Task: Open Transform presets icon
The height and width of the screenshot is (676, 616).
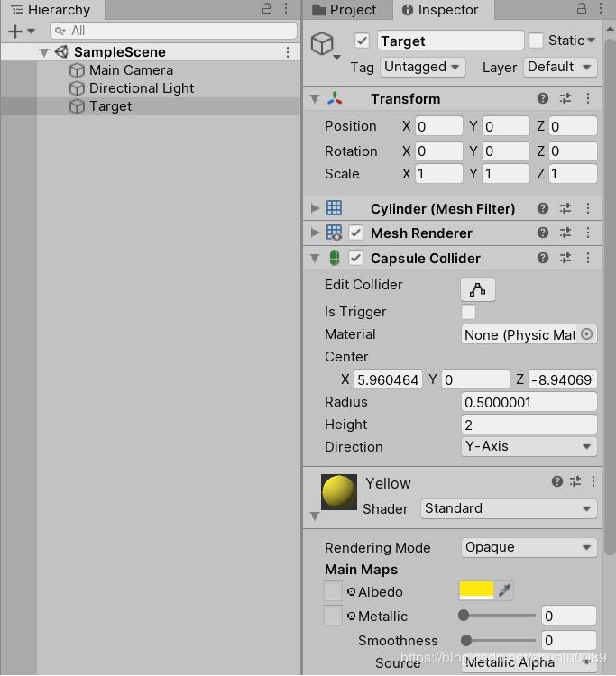Action: pyautogui.click(x=565, y=99)
